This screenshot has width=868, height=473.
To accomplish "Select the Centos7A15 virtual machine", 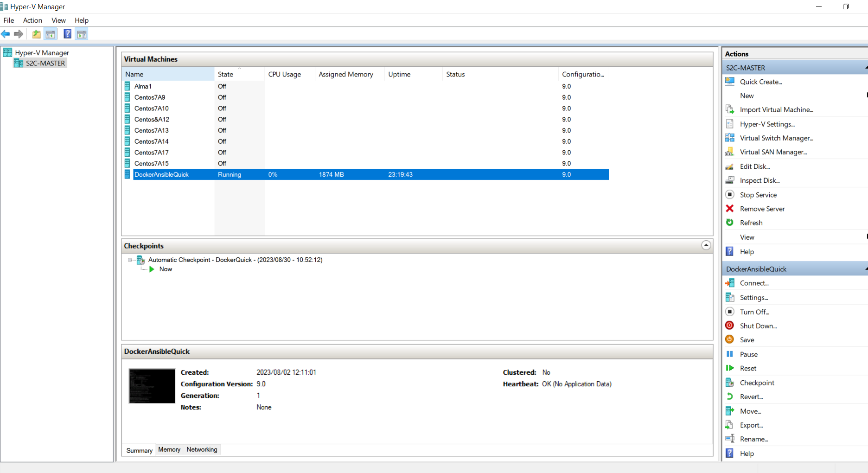I will 365,164.
